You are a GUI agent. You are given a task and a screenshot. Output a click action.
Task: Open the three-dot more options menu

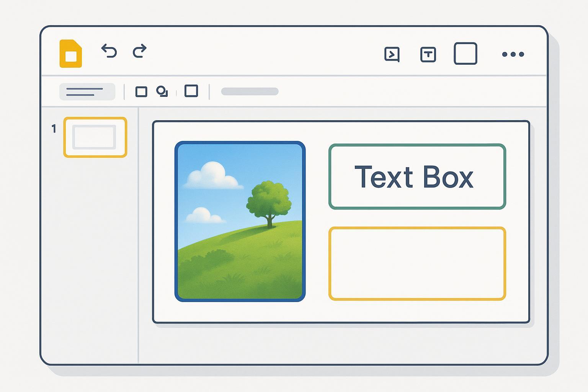click(513, 54)
